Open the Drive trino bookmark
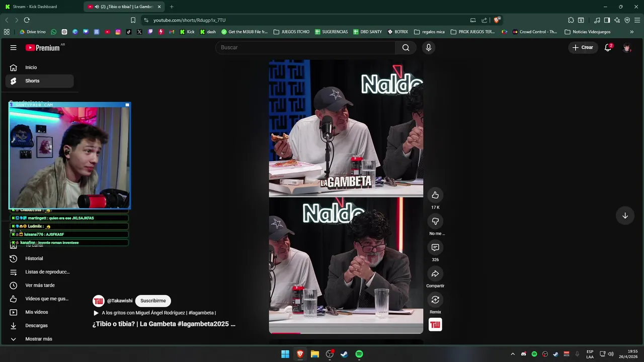The image size is (644, 362). 33,32
